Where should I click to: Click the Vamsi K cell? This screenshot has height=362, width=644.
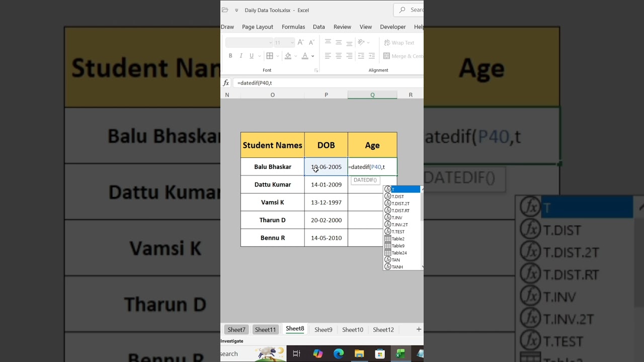(x=273, y=202)
